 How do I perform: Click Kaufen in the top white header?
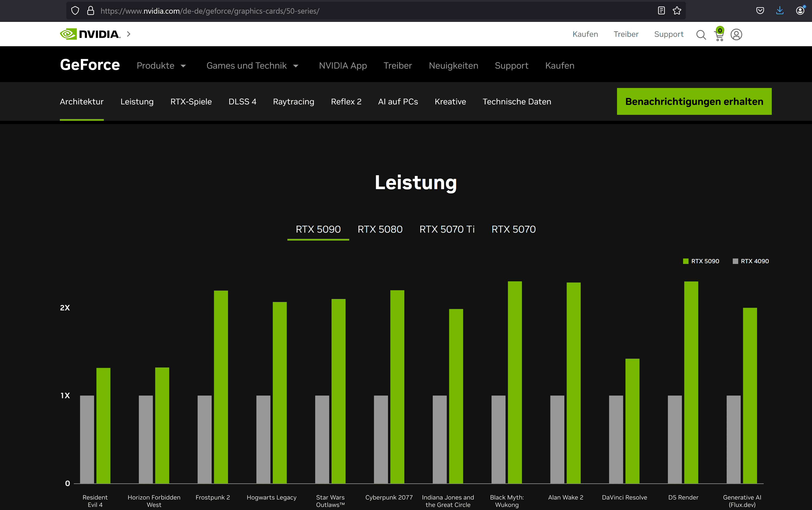tap(585, 34)
